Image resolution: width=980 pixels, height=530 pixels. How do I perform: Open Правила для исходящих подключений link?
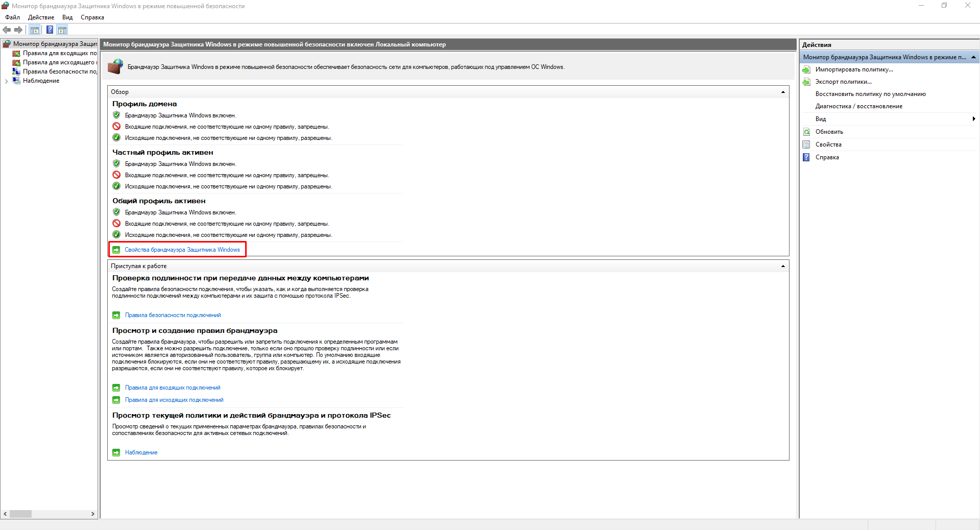pos(174,400)
